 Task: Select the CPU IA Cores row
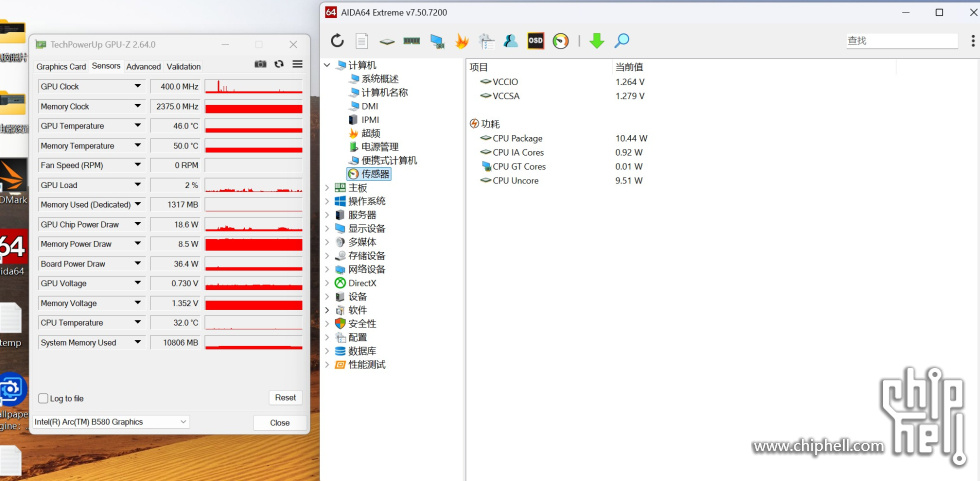pos(518,152)
